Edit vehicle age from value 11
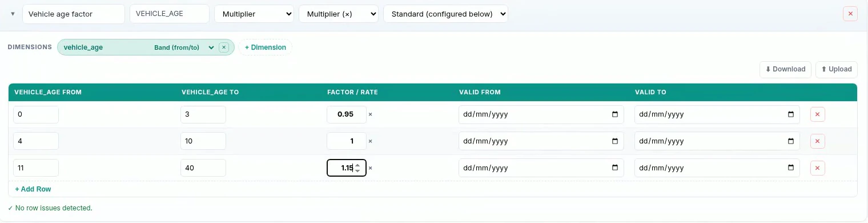868x223 pixels. (36, 168)
